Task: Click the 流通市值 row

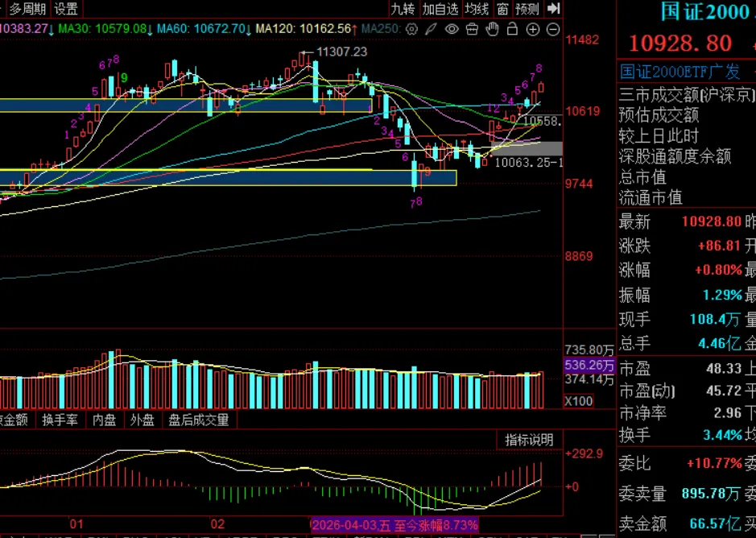Action: pos(651,197)
